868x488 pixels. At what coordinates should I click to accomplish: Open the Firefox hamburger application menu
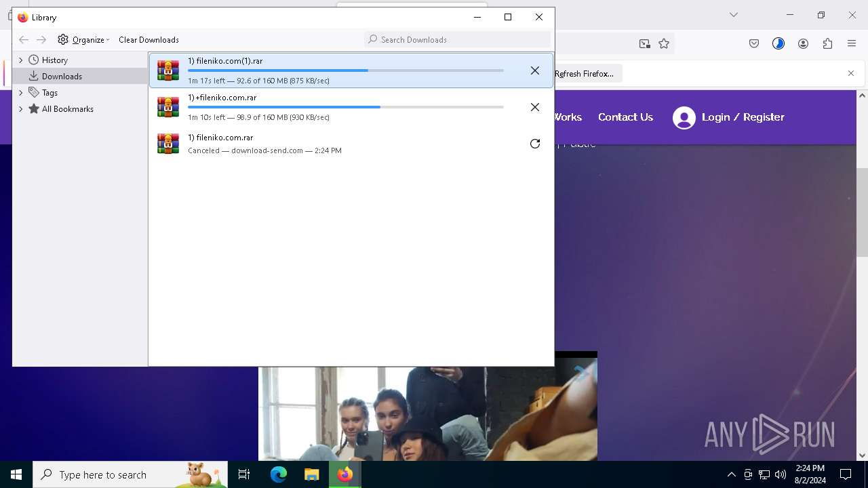[852, 43]
